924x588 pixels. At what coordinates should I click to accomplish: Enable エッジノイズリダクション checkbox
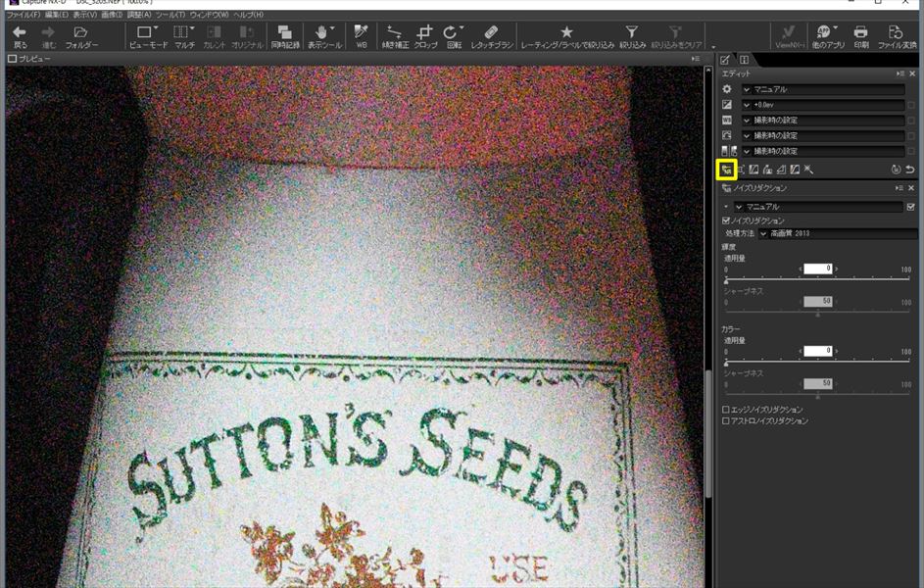click(x=726, y=409)
